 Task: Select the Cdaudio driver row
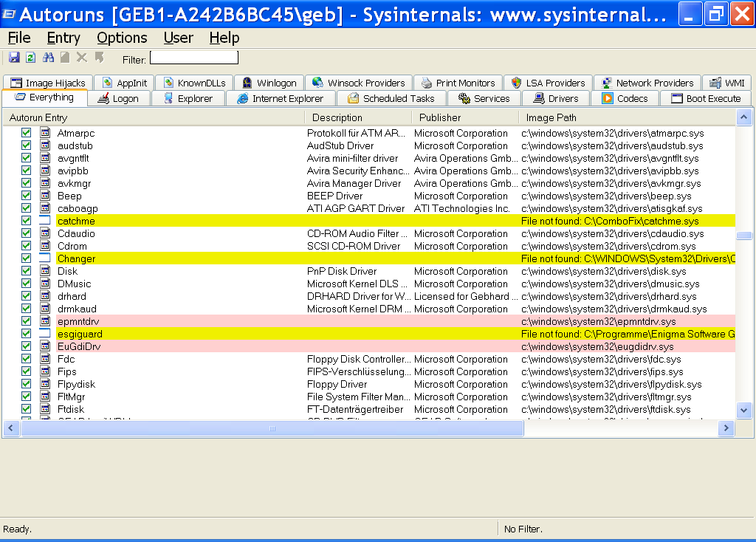pyautogui.click(x=369, y=233)
